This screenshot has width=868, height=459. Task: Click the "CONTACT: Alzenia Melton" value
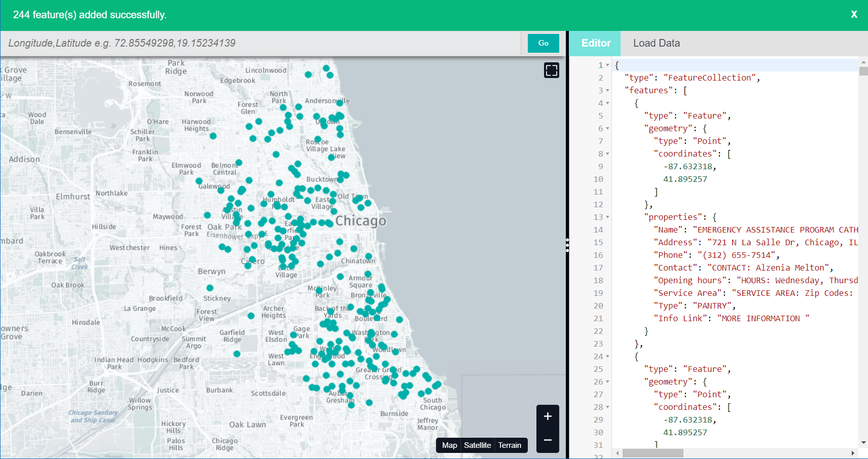768,267
